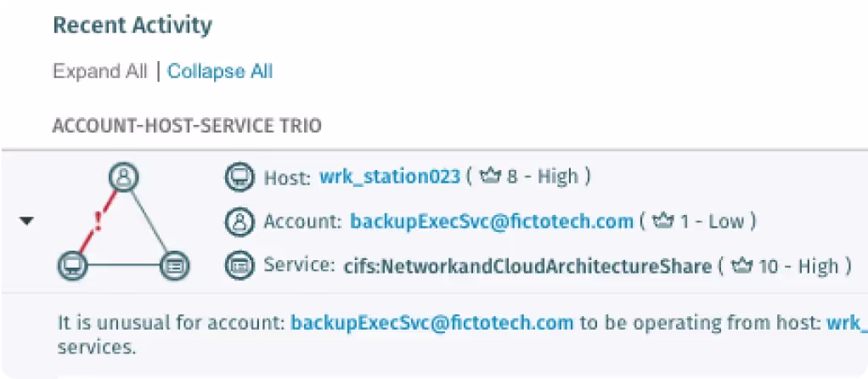Collapse the trio row with the disclosure triangle
The width and height of the screenshot is (868, 379).
pos(26,221)
